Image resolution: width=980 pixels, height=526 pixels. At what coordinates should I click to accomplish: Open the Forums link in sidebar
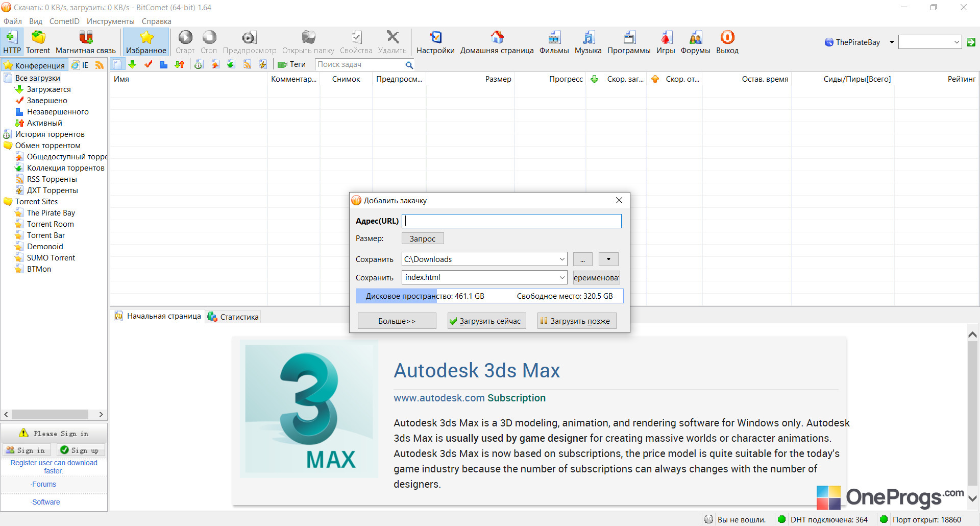coord(44,484)
